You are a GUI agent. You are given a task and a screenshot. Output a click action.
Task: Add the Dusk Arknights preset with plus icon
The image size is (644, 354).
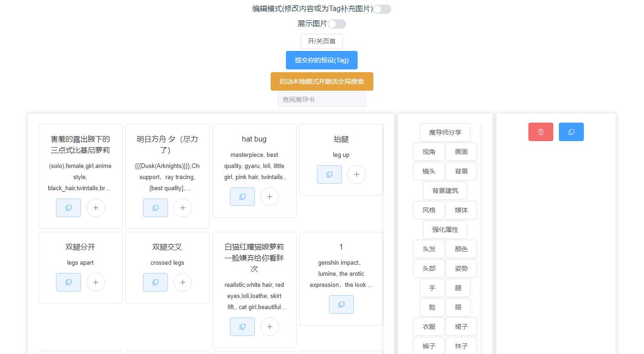pos(182,208)
